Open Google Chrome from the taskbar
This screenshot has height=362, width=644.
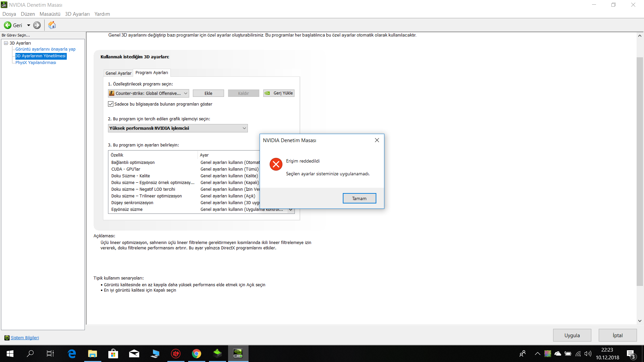point(197,353)
